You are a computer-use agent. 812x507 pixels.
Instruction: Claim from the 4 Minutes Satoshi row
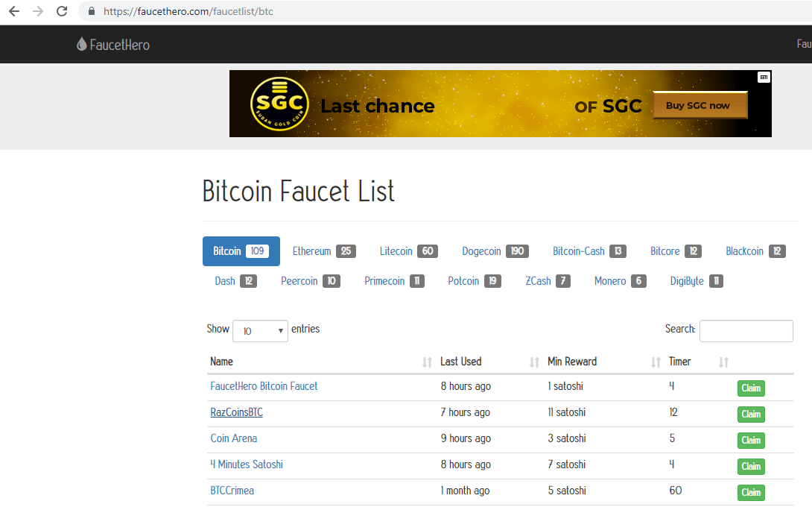[751, 466]
